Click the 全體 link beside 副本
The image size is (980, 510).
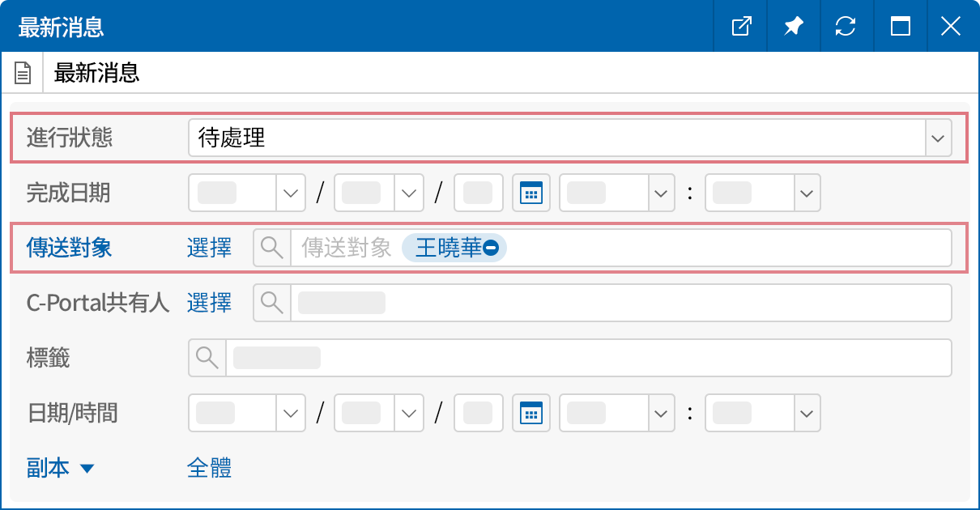coord(209,467)
